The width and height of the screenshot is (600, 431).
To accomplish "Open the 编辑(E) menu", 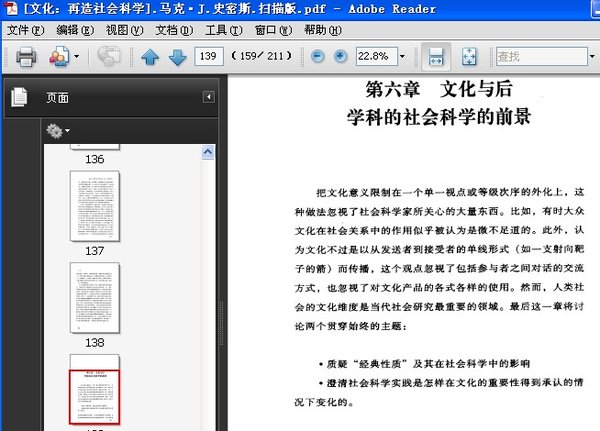I will (75, 30).
